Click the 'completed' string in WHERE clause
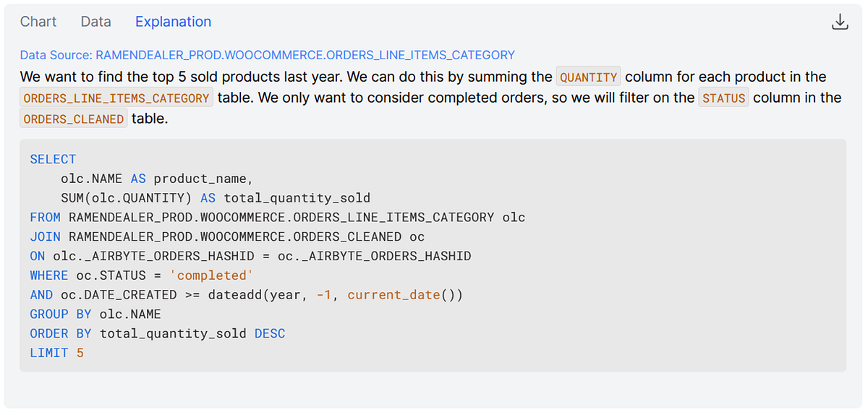Viewport: 868px width, 415px height. [x=212, y=275]
